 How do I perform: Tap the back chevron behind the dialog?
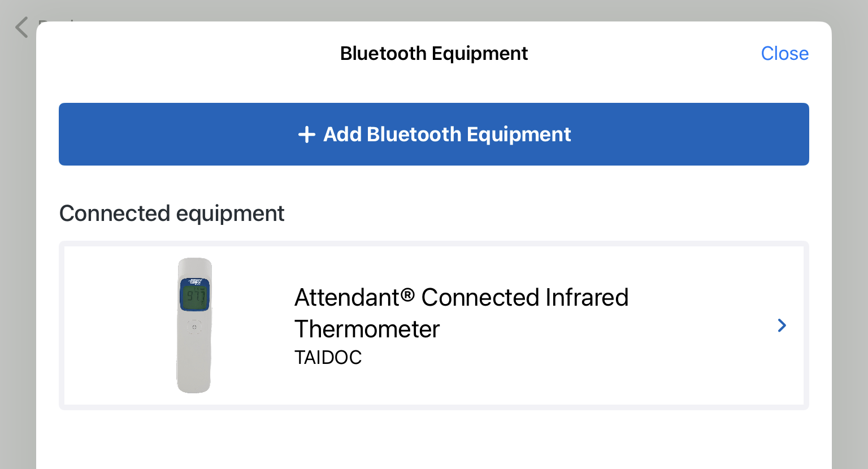click(x=21, y=27)
